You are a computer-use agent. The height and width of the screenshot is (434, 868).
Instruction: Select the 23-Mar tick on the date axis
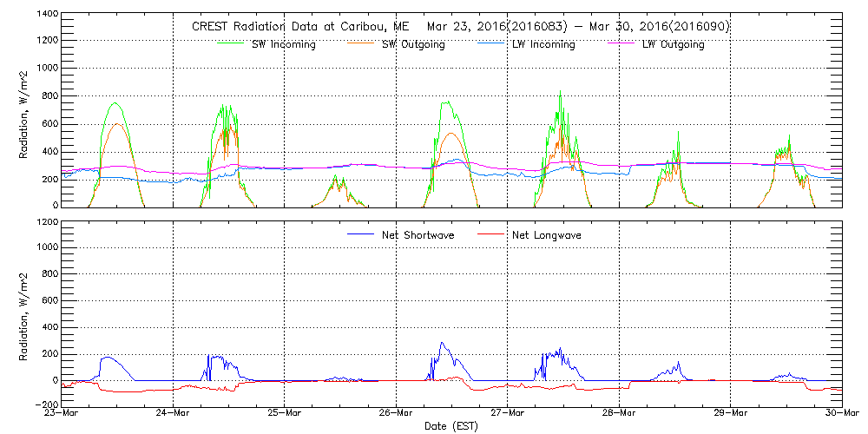tap(62, 414)
